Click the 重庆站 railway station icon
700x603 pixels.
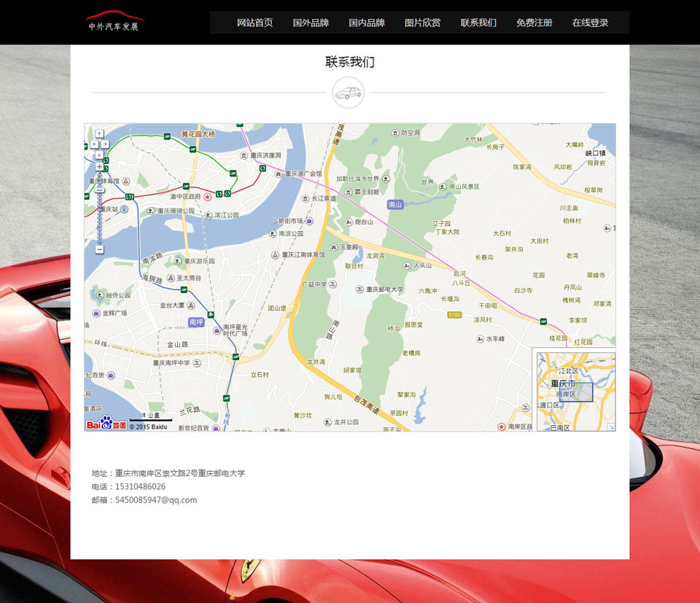click(x=125, y=209)
